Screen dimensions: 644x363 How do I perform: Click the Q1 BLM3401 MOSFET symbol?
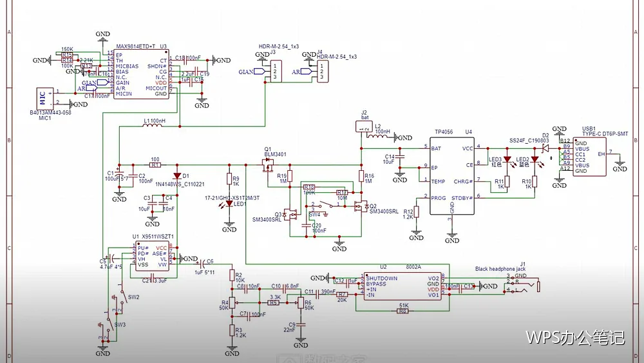[x=269, y=166]
